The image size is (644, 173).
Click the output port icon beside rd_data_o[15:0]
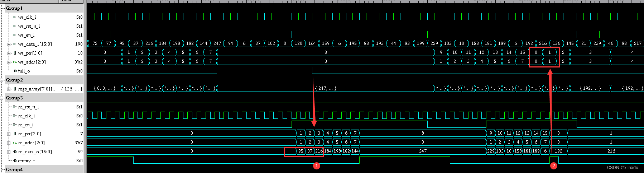(15, 151)
